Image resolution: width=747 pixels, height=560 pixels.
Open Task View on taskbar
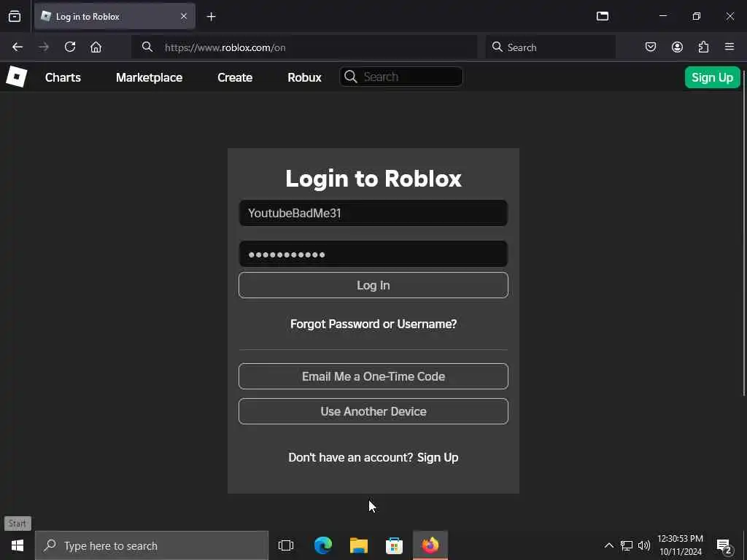pos(286,545)
